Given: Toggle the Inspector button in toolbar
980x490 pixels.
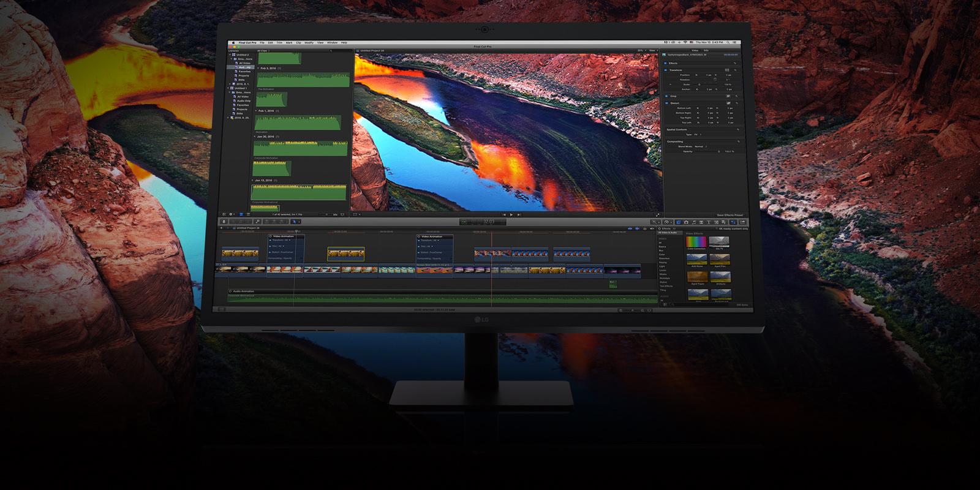Looking at the screenshot, I should (x=733, y=222).
